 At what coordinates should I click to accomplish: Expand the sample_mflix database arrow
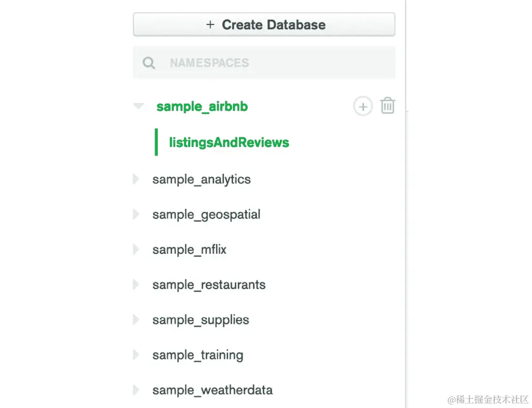(x=136, y=249)
